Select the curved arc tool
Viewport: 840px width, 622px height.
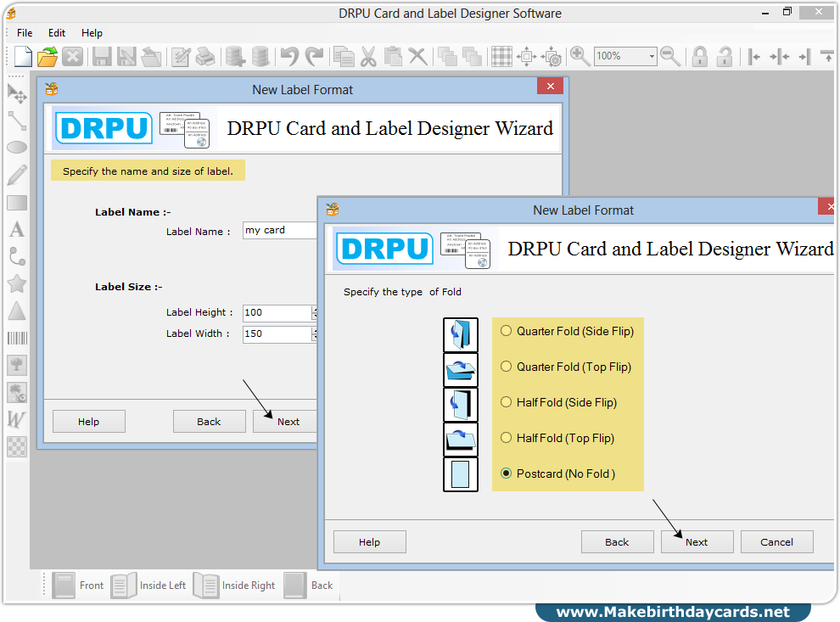coord(17,256)
